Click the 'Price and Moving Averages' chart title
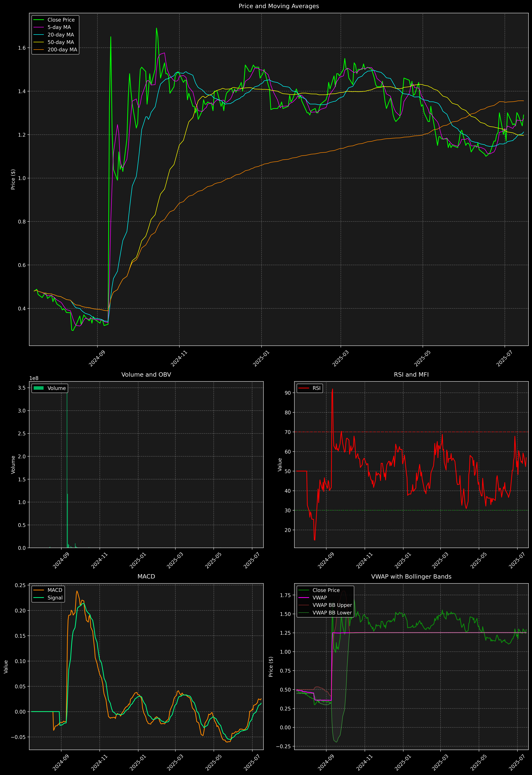Image resolution: width=532 pixels, height=775 pixels. (279, 6)
